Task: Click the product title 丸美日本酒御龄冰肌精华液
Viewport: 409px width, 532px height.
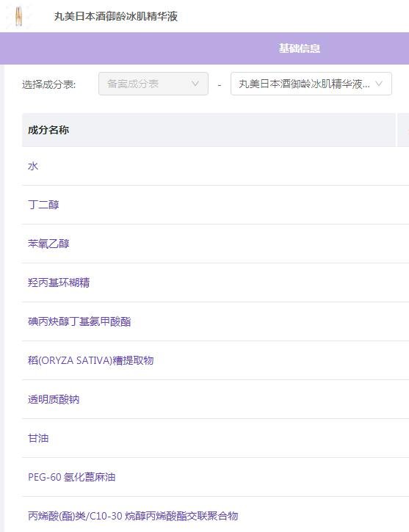Action: point(116,16)
